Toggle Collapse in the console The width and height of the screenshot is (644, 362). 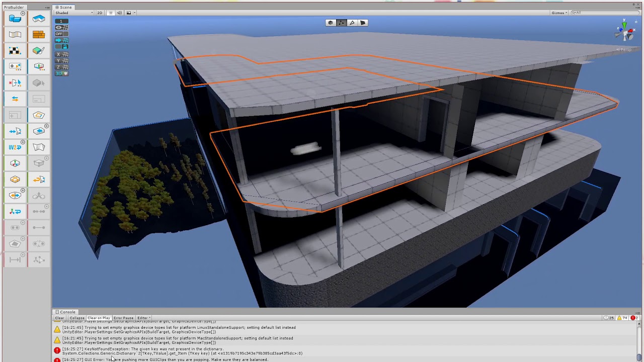[77, 318]
